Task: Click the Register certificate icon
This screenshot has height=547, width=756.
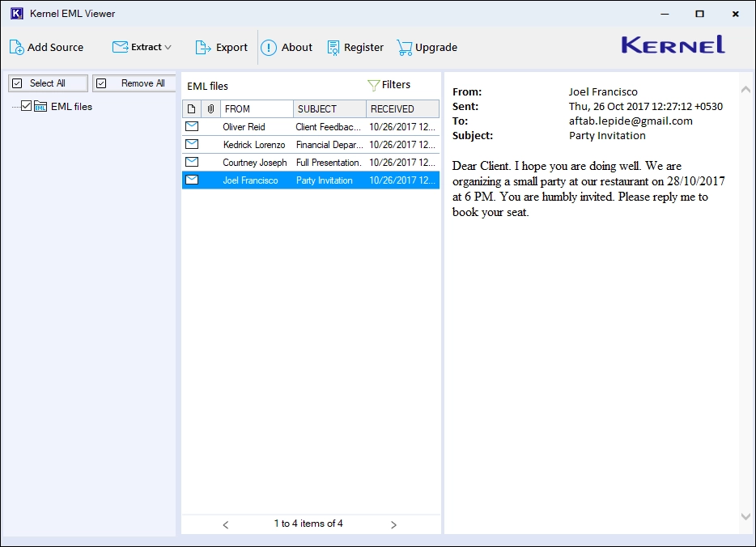Action: [333, 47]
